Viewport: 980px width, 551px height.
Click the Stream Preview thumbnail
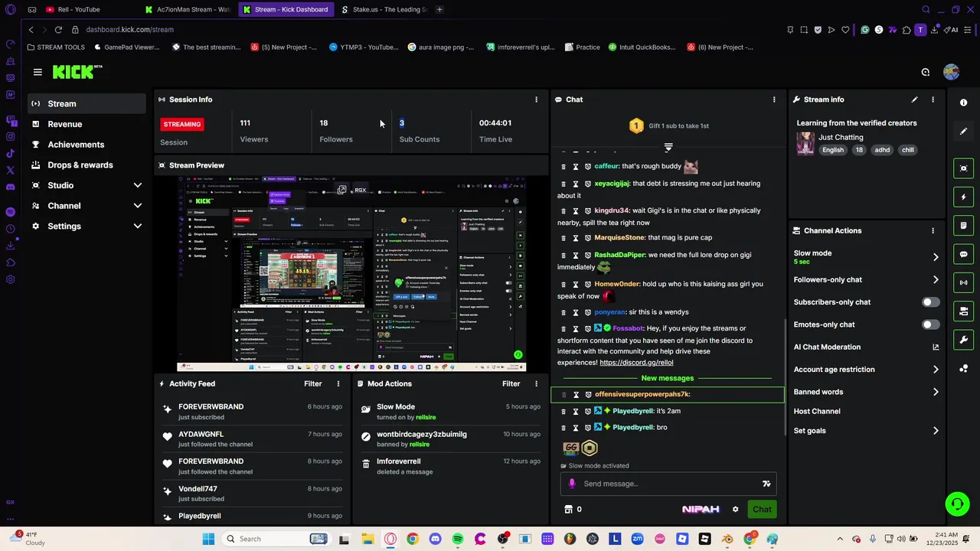(351, 273)
